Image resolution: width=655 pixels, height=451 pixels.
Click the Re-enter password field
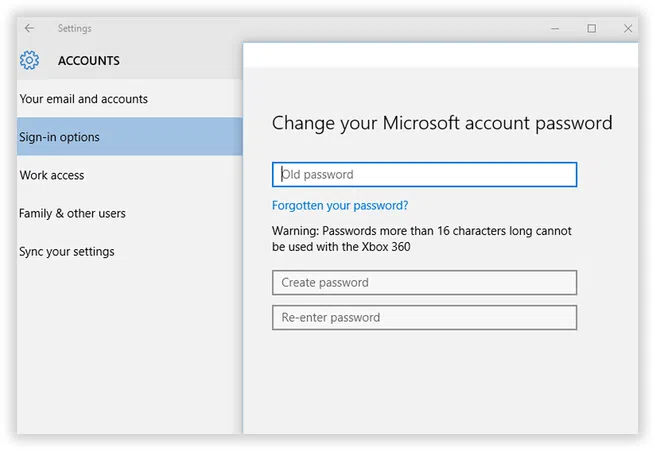(424, 317)
